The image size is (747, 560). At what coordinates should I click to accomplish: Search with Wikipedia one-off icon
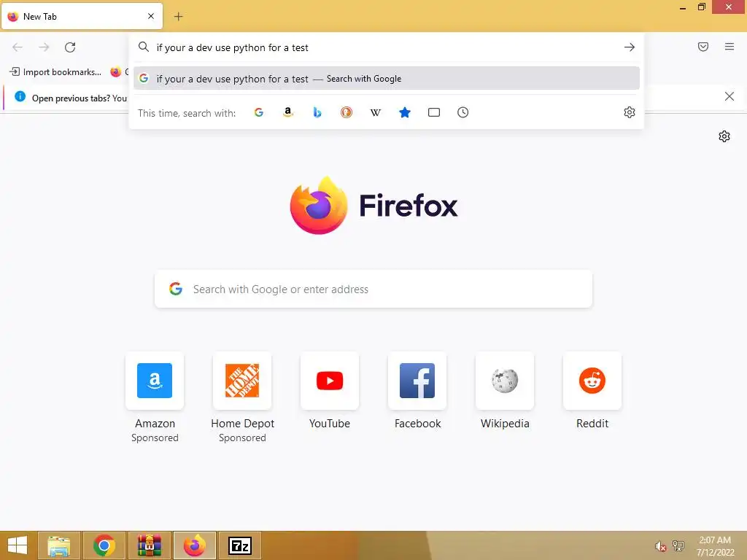point(376,112)
